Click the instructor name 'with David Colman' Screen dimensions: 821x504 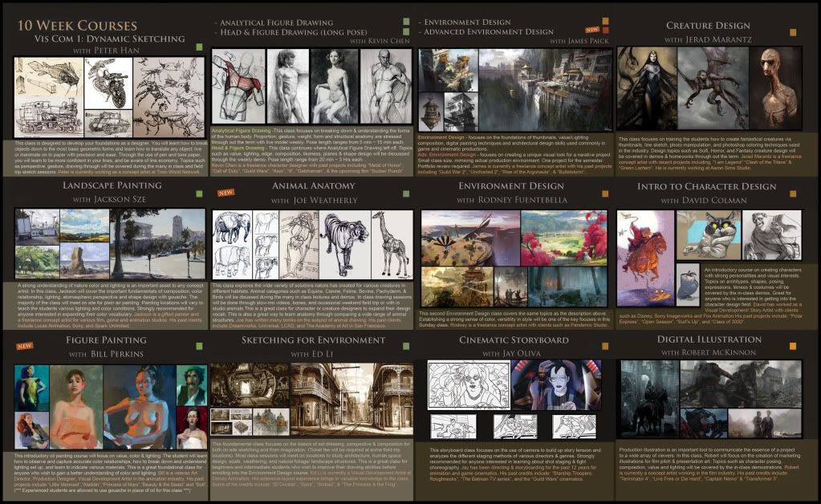click(704, 201)
